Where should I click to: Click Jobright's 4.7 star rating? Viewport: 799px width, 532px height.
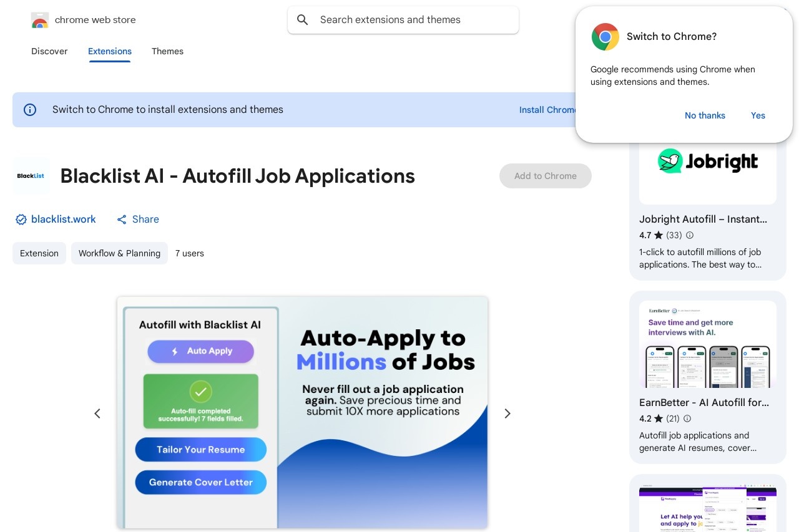[651, 236]
